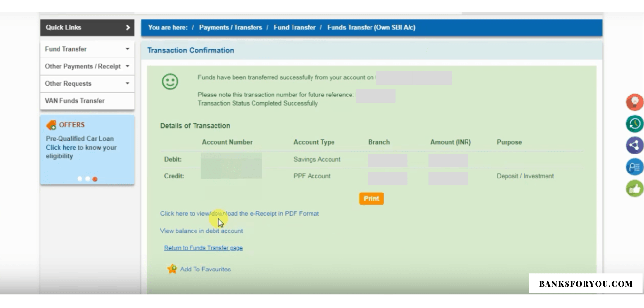Screen dimensions: 644x308
Task: Click the Print button
Action: point(371,199)
